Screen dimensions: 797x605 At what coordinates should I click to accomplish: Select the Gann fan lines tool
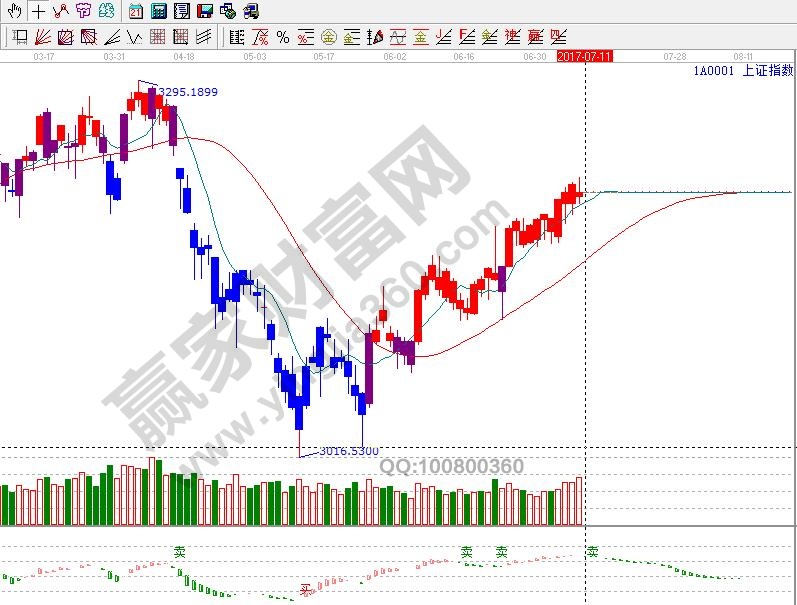click(x=43, y=38)
